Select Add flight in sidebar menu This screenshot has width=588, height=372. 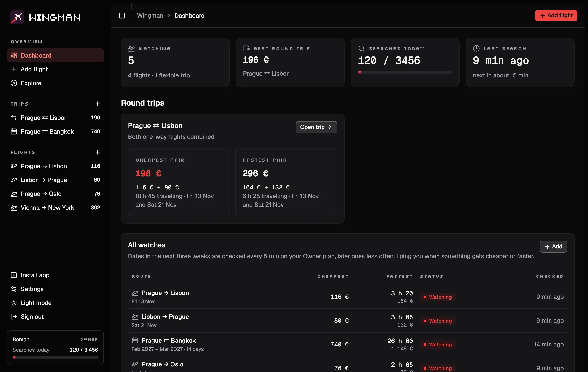[55, 69]
